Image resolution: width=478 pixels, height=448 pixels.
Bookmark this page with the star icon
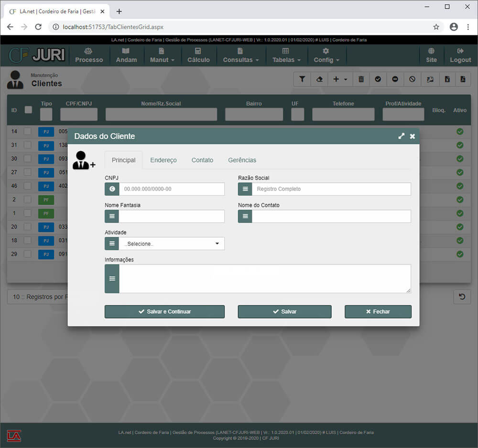pyautogui.click(x=436, y=27)
